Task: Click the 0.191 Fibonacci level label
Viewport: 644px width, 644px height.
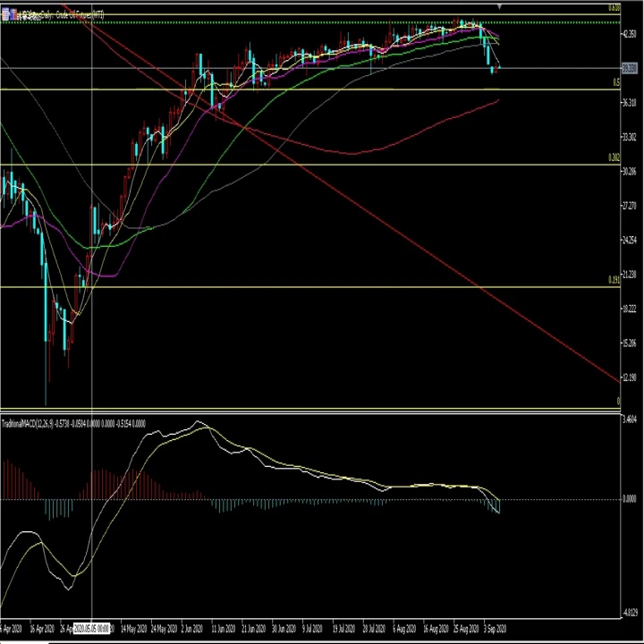Action: [x=614, y=280]
